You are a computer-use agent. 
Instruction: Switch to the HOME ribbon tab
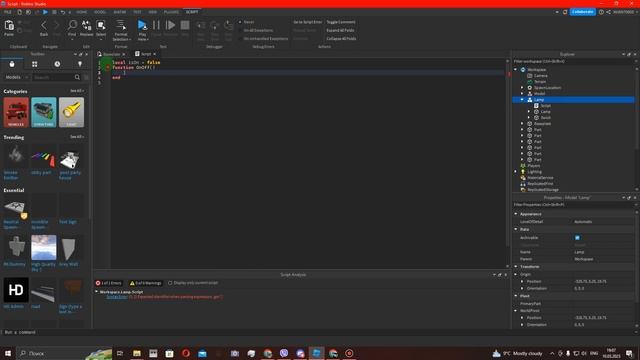(x=81, y=12)
